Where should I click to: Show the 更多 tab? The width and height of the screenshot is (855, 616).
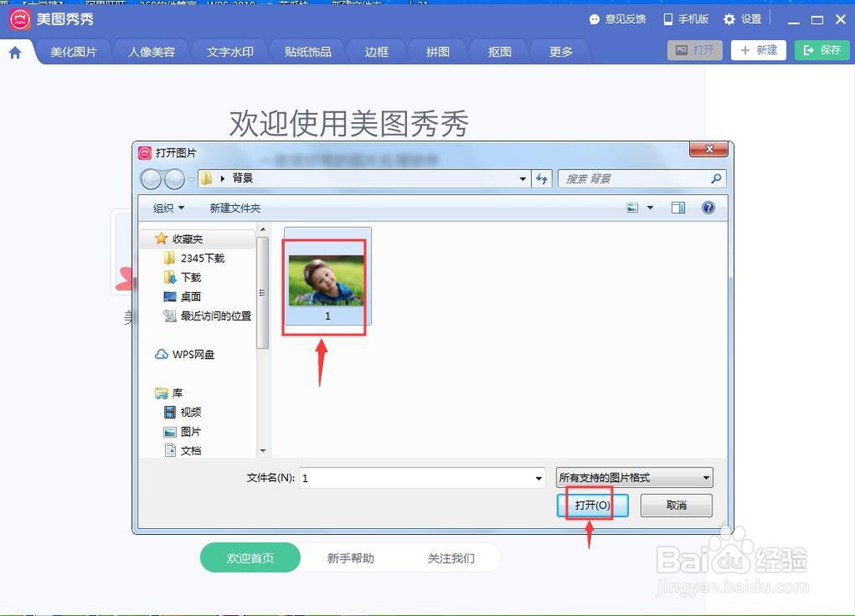[x=561, y=52]
